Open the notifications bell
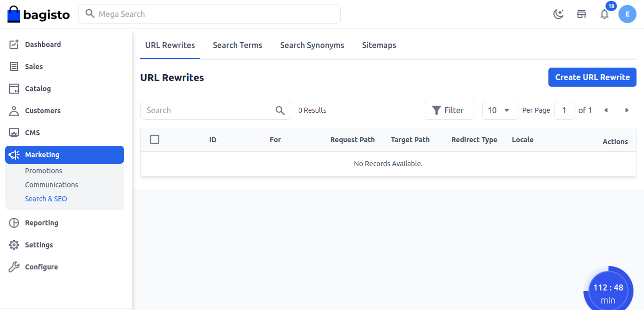This screenshot has height=310, width=644. 604,14
